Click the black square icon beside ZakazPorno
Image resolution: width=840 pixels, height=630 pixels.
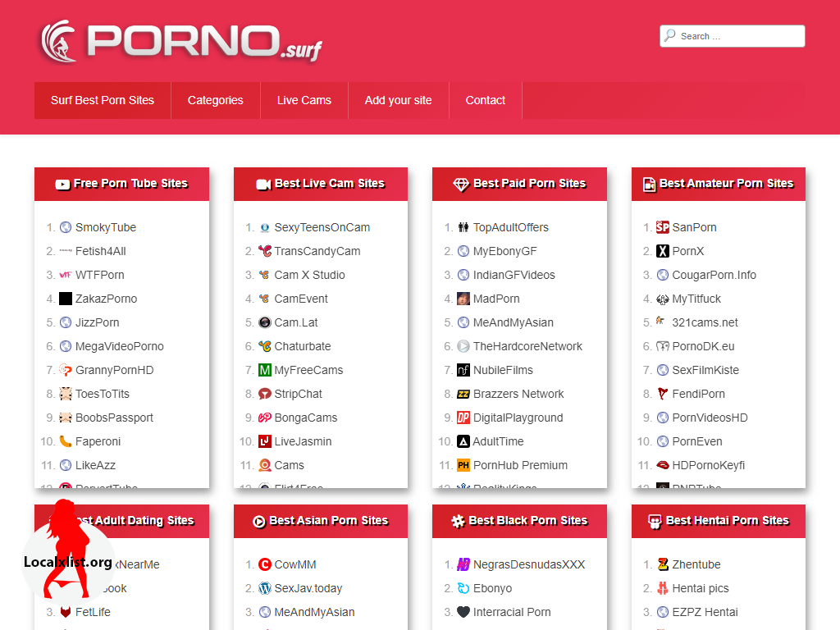click(66, 299)
